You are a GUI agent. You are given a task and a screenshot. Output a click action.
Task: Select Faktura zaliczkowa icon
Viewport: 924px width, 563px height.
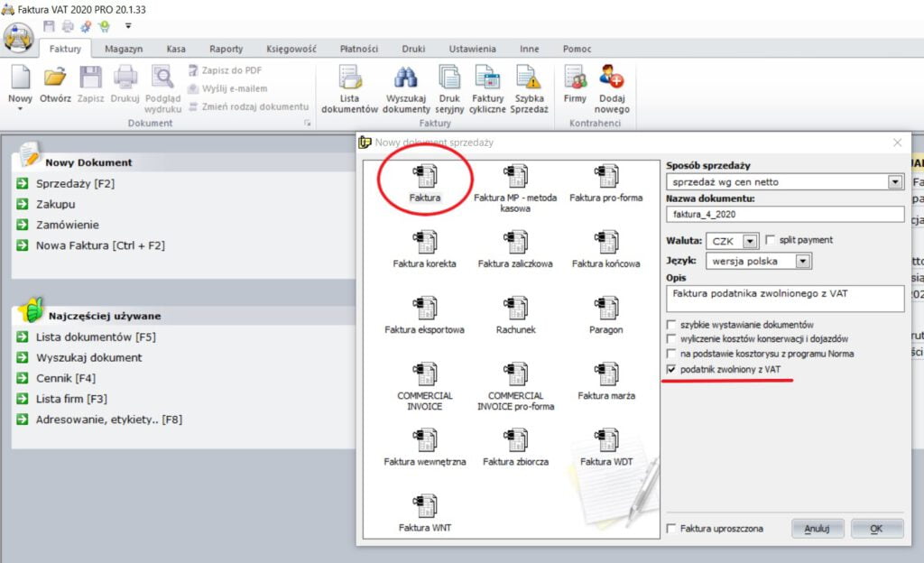coord(515,242)
